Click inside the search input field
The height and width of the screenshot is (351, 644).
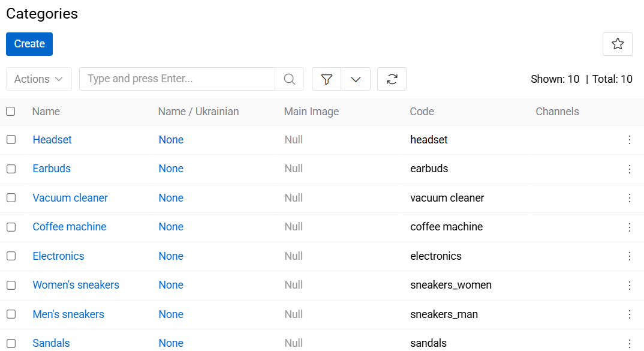[x=177, y=79]
